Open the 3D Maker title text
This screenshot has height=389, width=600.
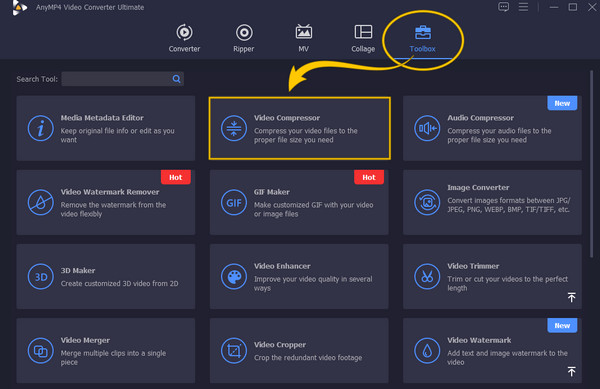[x=78, y=270]
